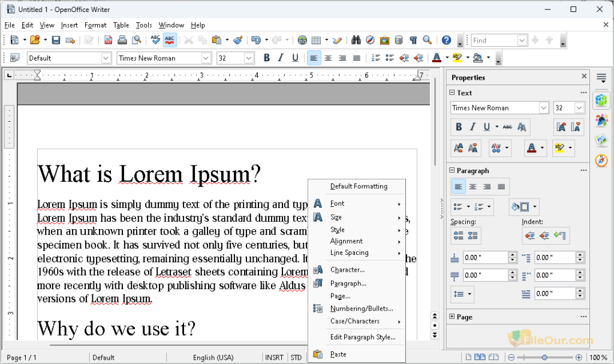
Task: Click the Export as PDF icon
Action: (108, 40)
